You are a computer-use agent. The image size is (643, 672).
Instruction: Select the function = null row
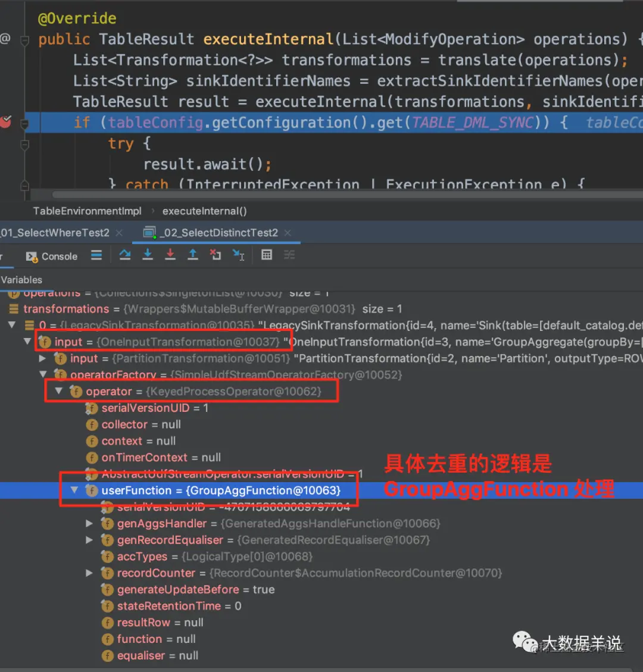click(321, 639)
